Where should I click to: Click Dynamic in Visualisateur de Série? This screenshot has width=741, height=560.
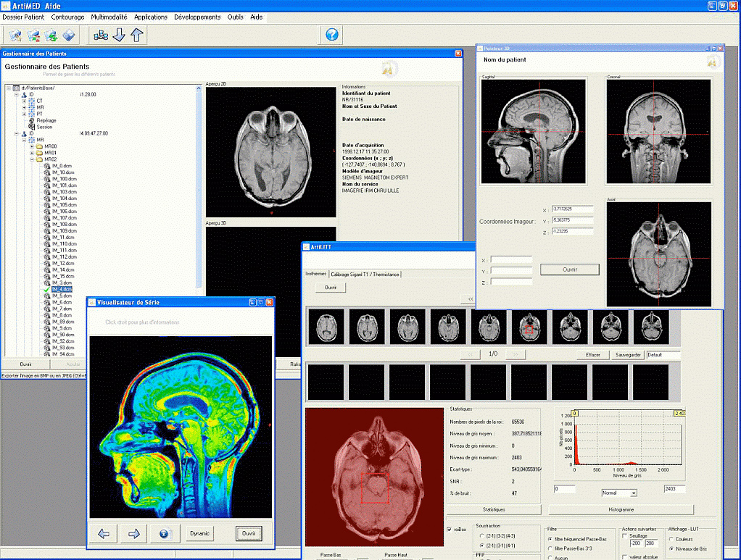199,534
